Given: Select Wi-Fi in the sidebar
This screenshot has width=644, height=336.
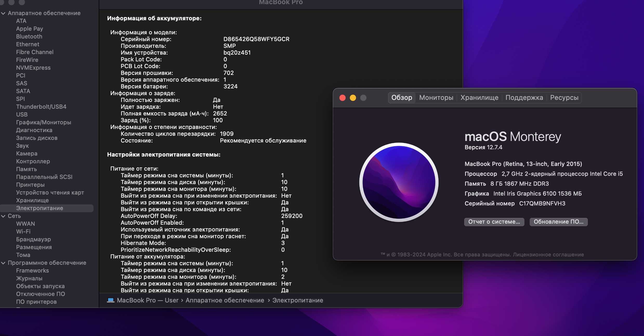Looking at the screenshot, I should point(23,232).
